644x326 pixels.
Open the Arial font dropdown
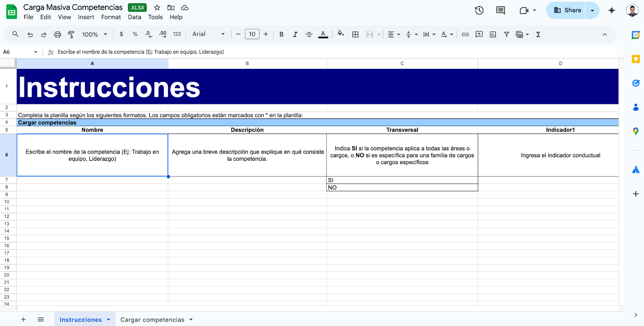(x=208, y=34)
